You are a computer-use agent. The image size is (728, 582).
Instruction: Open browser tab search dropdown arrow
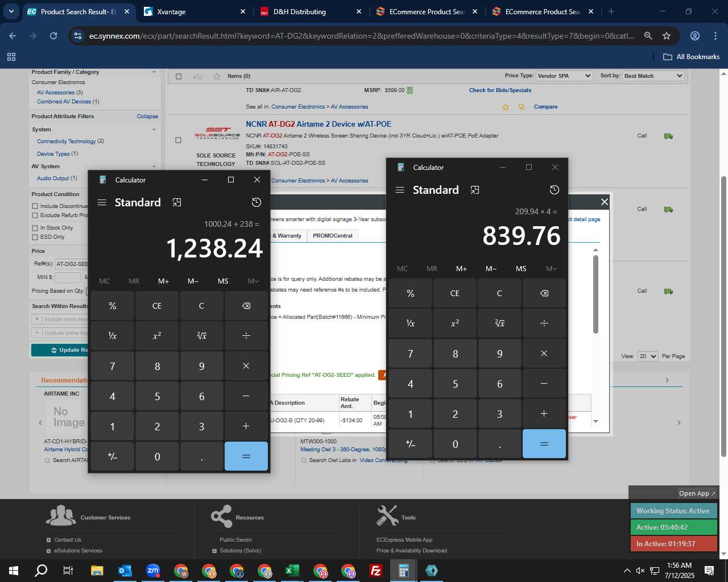pos(11,11)
